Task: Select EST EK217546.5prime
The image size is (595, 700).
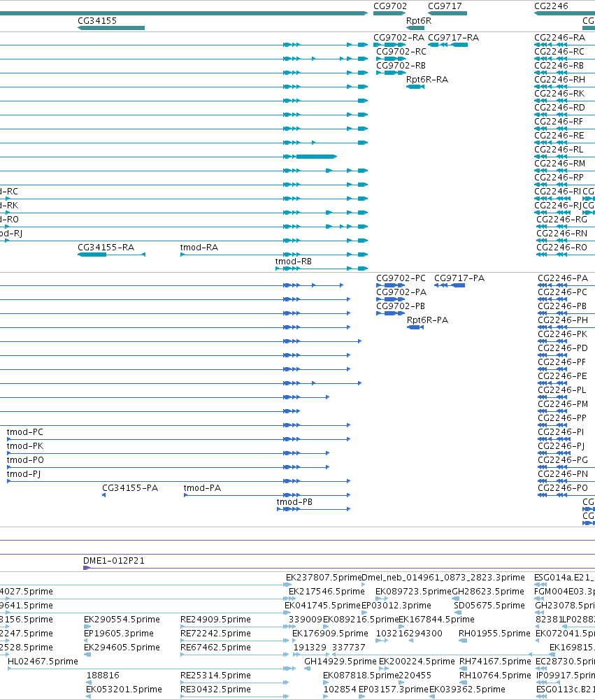Action: pyautogui.click(x=327, y=592)
